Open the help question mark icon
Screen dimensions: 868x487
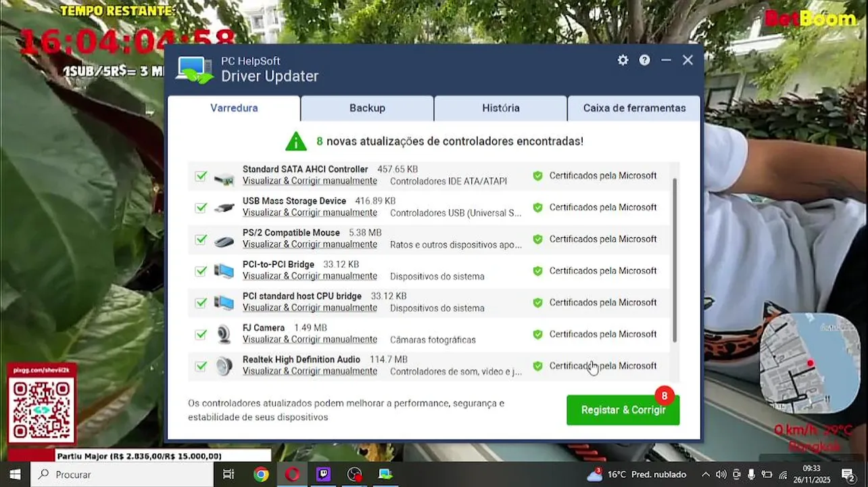pyautogui.click(x=645, y=60)
